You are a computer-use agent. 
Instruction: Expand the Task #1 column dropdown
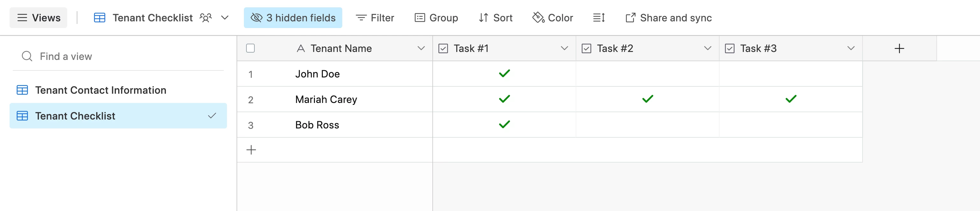point(564,48)
